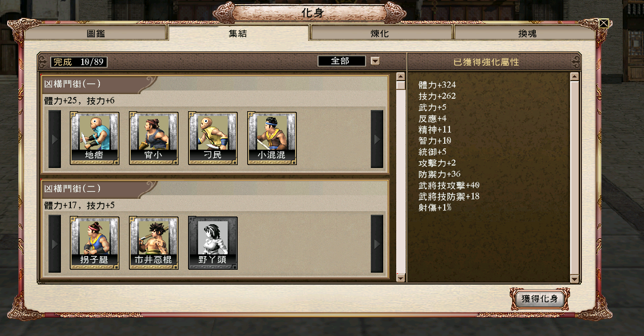Select the 地痞 character portrait
Screen dimensions: 644x336
(x=95, y=138)
